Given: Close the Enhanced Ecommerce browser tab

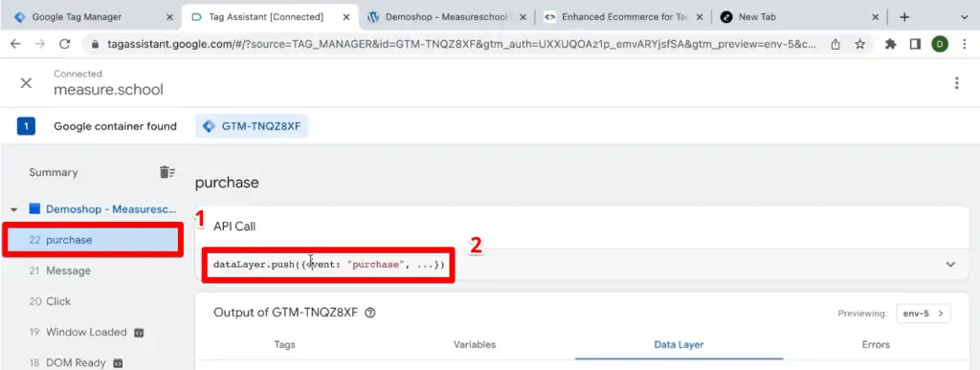Looking at the screenshot, I should [700, 17].
